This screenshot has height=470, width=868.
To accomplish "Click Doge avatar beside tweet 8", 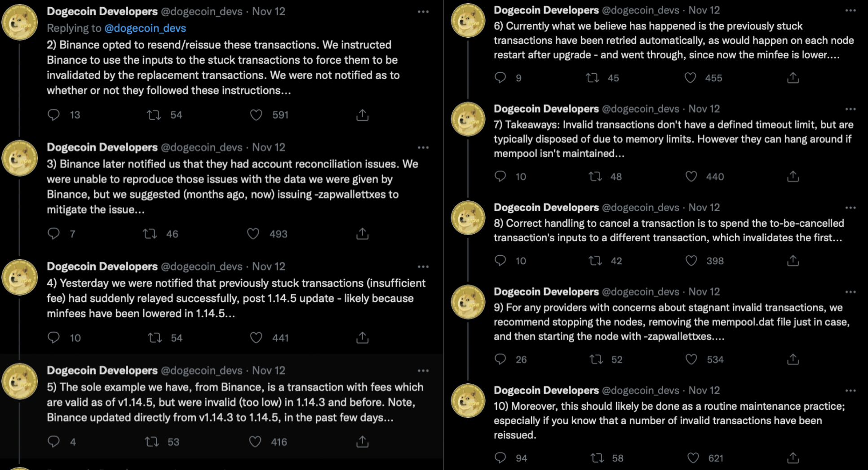I will tap(468, 218).
